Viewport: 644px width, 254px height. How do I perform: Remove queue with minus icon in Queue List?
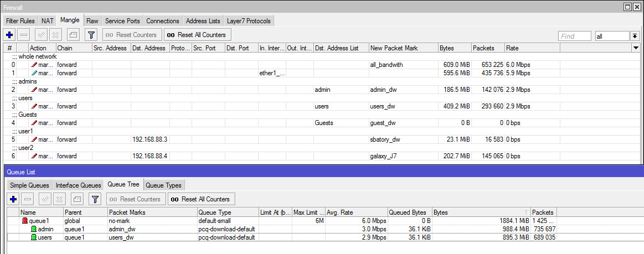click(28, 199)
